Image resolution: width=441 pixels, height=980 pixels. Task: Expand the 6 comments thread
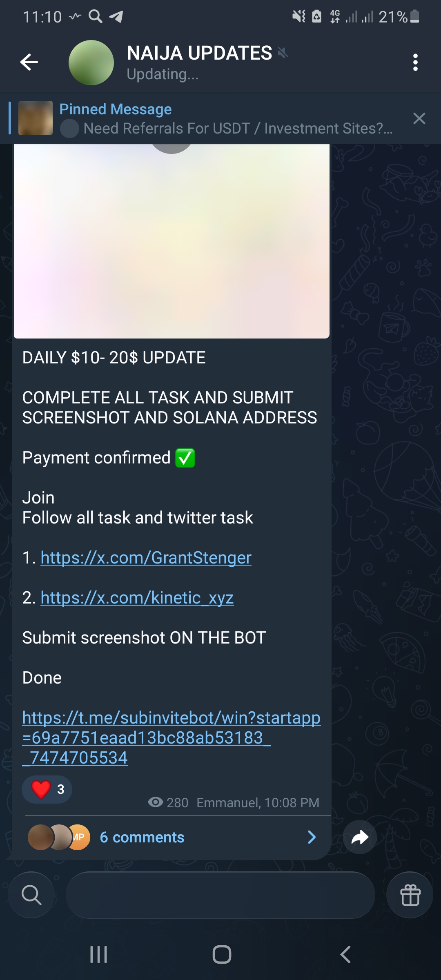[x=171, y=837]
